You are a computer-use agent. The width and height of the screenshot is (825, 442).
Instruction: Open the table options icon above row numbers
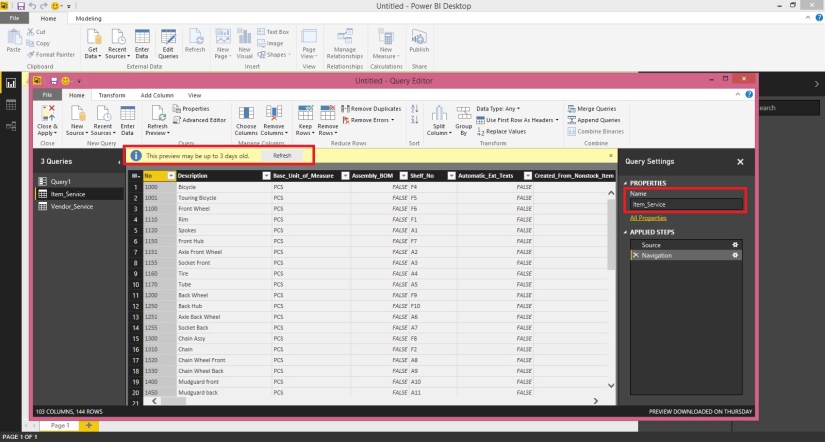[135, 176]
